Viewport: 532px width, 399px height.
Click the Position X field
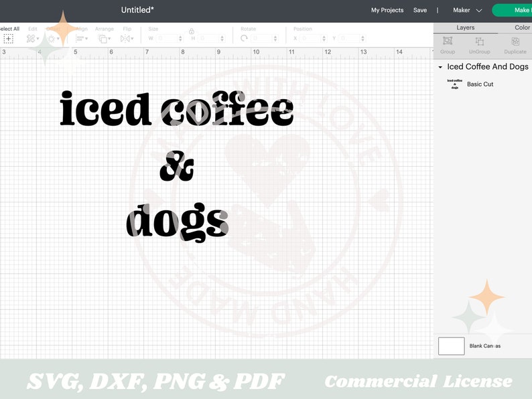click(310, 38)
